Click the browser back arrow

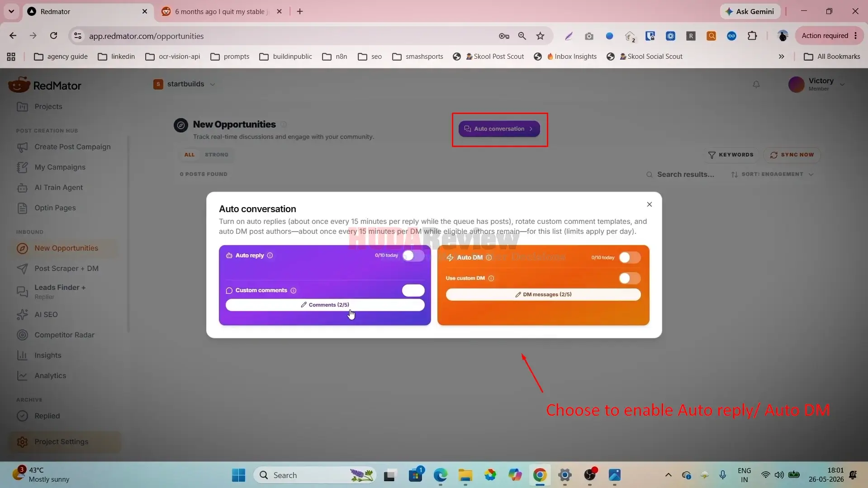tap(13, 36)
